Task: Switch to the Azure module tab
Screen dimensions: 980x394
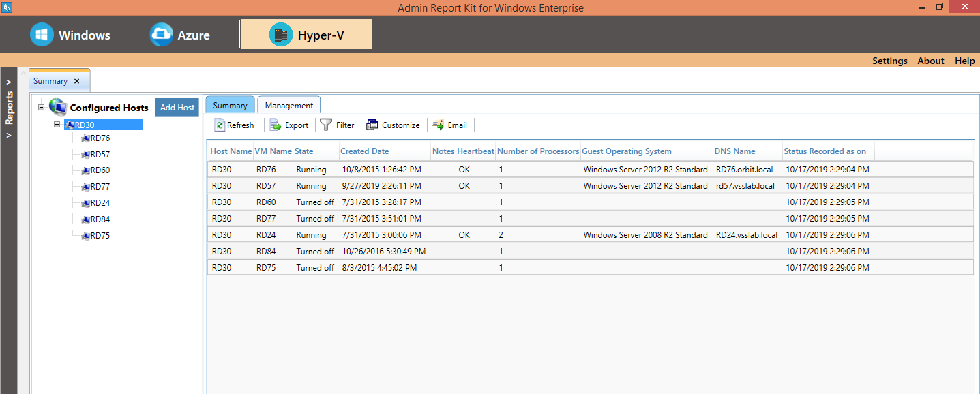Action: click(x=181, y=35)
